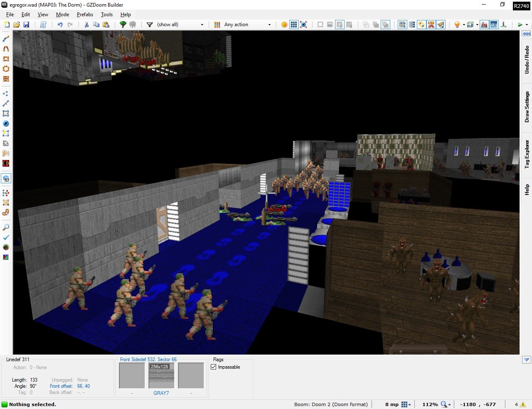Screen dimensions: 532x409
Task: Click the things filter funnel icon
Action: [150, 25]
